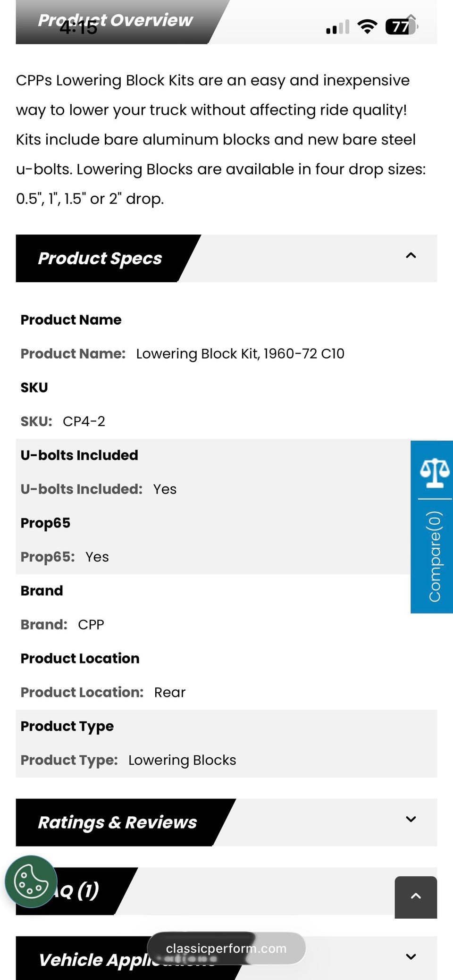Screen dimensions: 453x980
Task: Open the cookie preferences icon
Action: pos(31,881)
